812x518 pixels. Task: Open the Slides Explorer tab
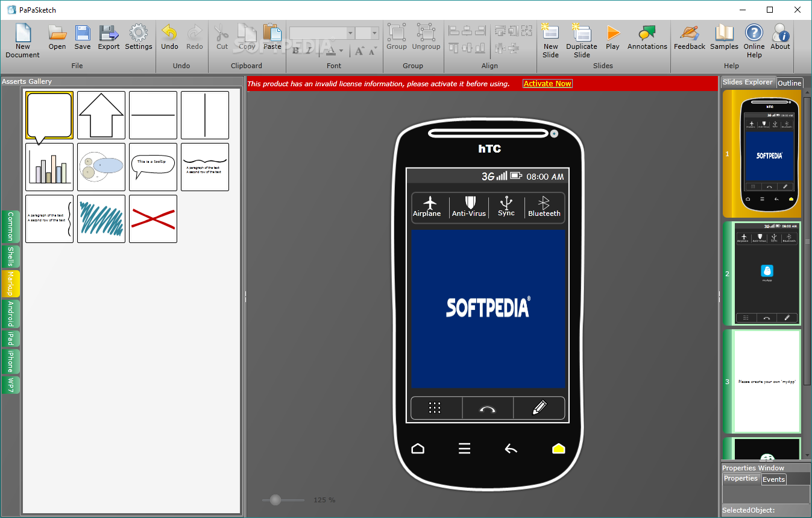point(747,82)
